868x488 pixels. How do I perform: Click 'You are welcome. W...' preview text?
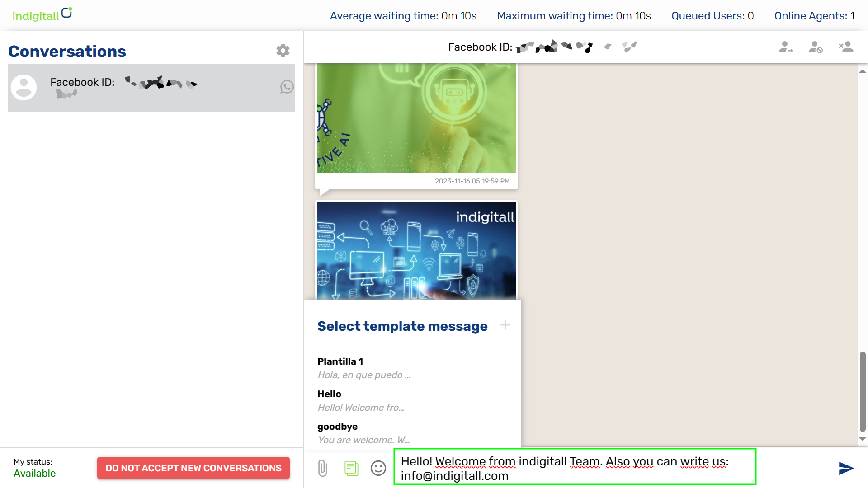tap(363, 440)
